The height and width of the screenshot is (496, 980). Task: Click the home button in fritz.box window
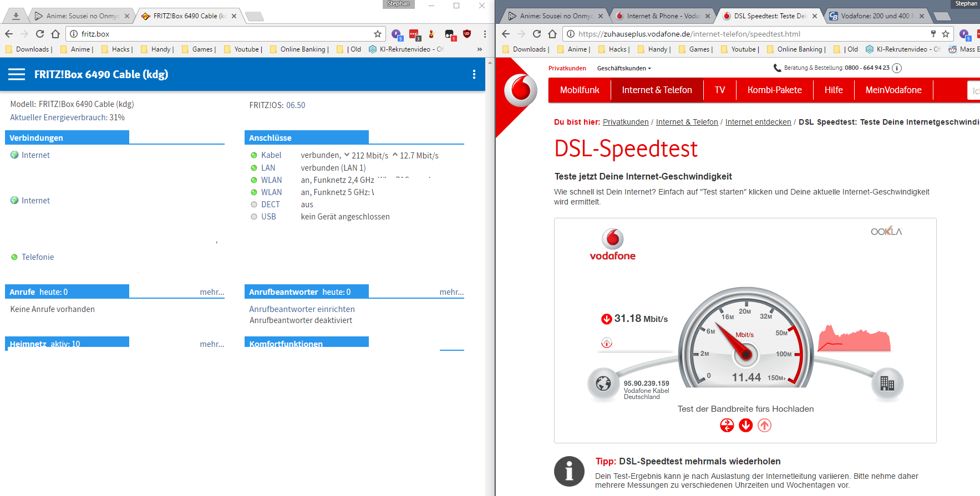pos(55,34)
